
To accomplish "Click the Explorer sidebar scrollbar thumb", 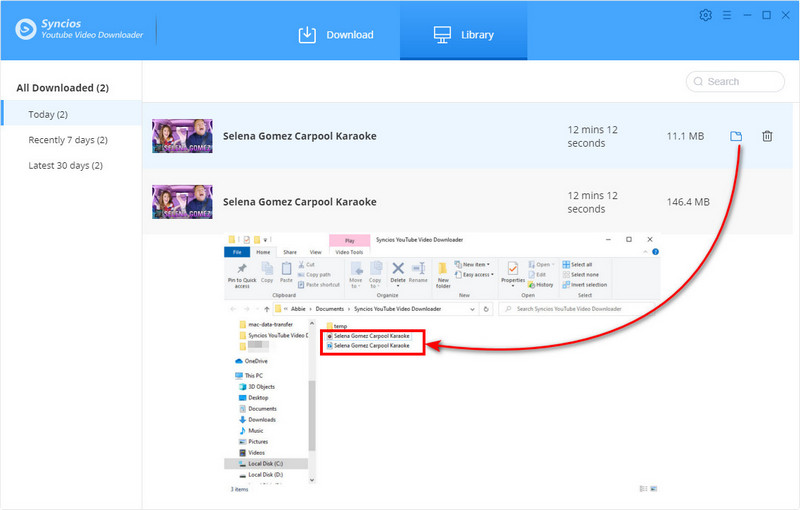I will (x=312, y=415).
